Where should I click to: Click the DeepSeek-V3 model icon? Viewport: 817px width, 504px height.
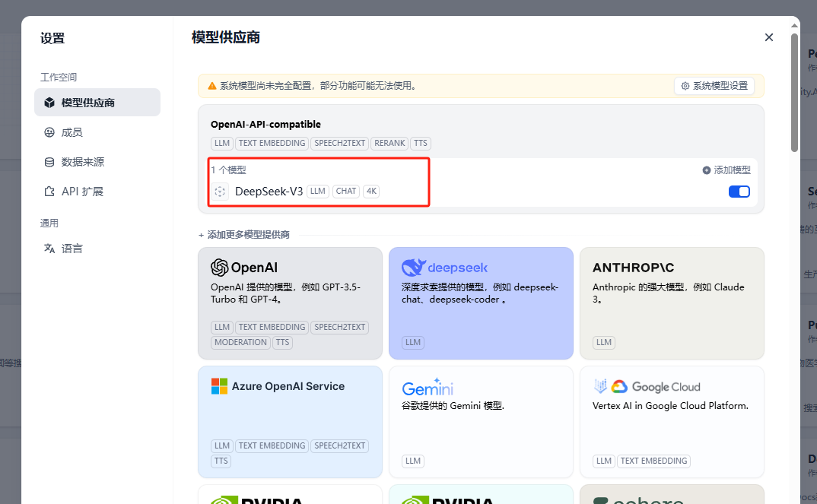tap(220, 192)
